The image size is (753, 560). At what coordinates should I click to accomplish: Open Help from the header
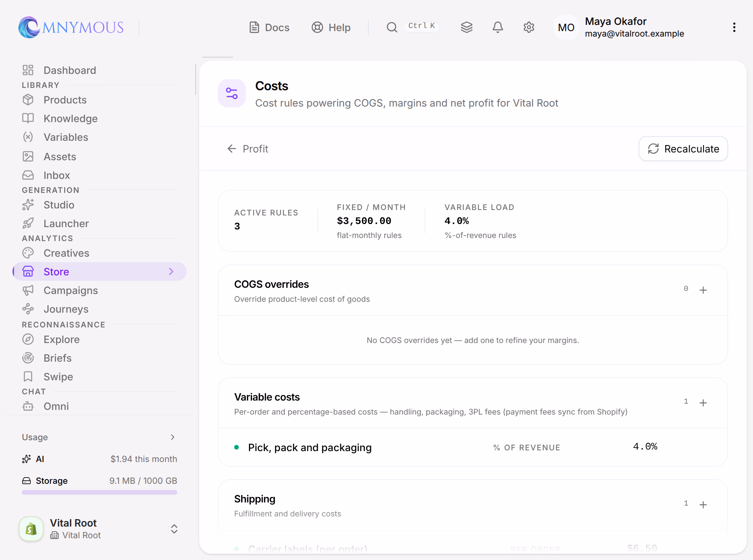(x=331, y=27)
